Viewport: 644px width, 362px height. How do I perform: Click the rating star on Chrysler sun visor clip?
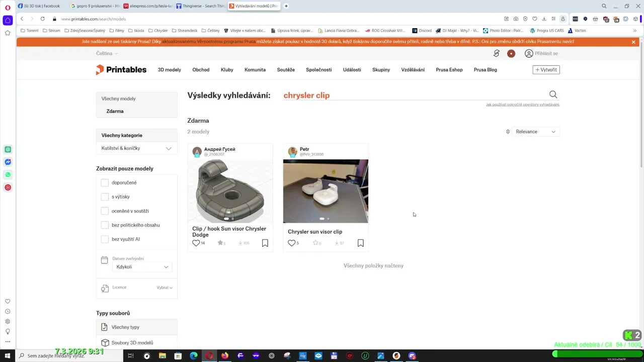(x=316, y=243)
